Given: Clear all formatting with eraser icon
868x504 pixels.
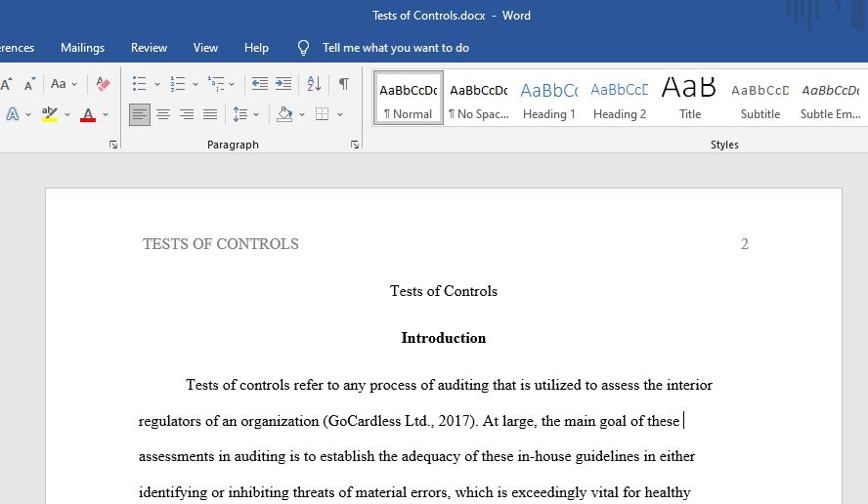Looking at the screenshot, I should point(103,84).
